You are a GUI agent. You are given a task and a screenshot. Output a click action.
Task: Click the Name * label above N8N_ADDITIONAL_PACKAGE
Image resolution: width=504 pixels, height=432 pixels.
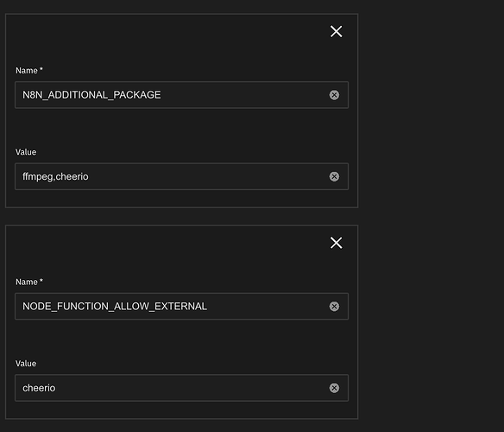29,71
